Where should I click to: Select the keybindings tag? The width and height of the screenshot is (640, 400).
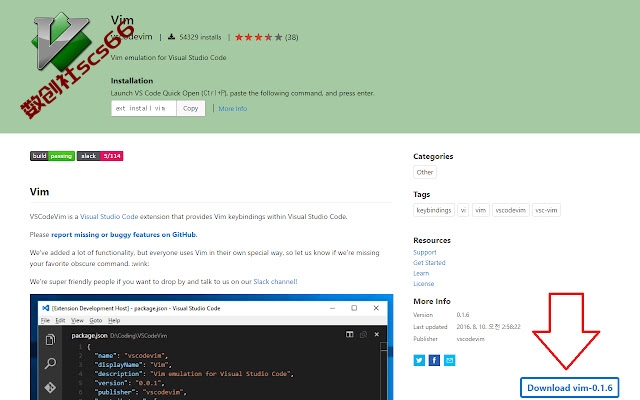click(x=433, y=210)
